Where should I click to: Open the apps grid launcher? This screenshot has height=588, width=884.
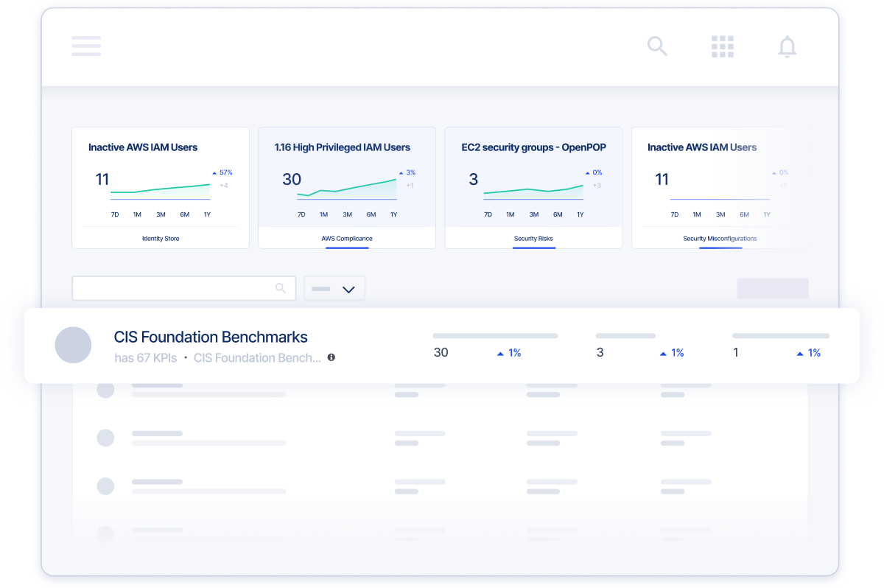coord(723,46)
